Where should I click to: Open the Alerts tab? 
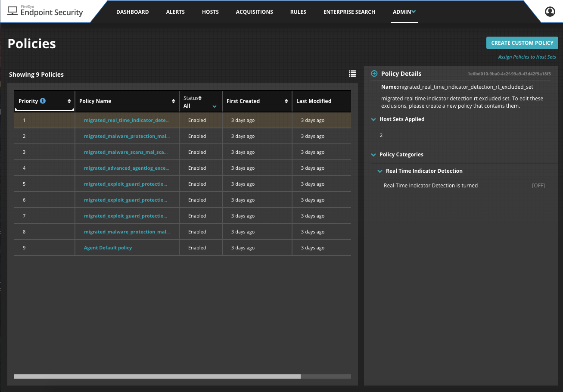(175, 12)
